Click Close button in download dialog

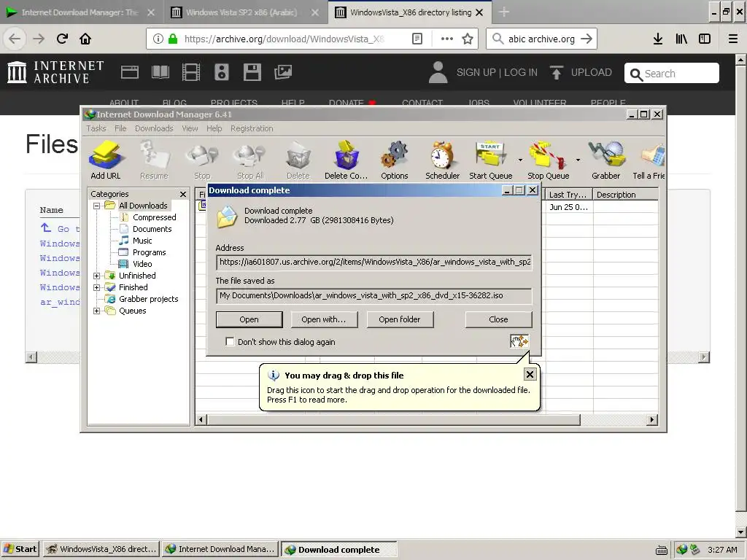(498, 319)
